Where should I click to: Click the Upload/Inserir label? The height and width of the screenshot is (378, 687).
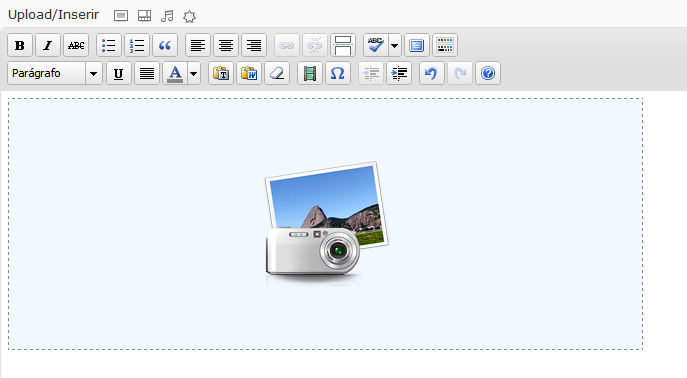(x=53, y=15)
